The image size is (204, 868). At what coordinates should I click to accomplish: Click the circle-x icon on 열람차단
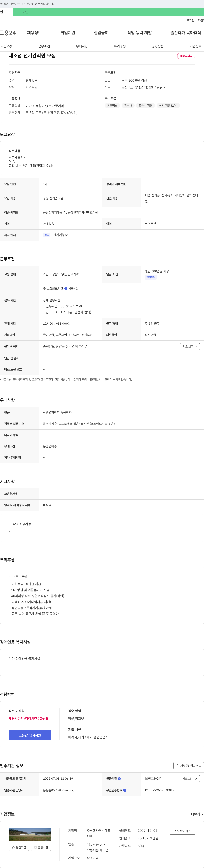(x=35, y=847)
